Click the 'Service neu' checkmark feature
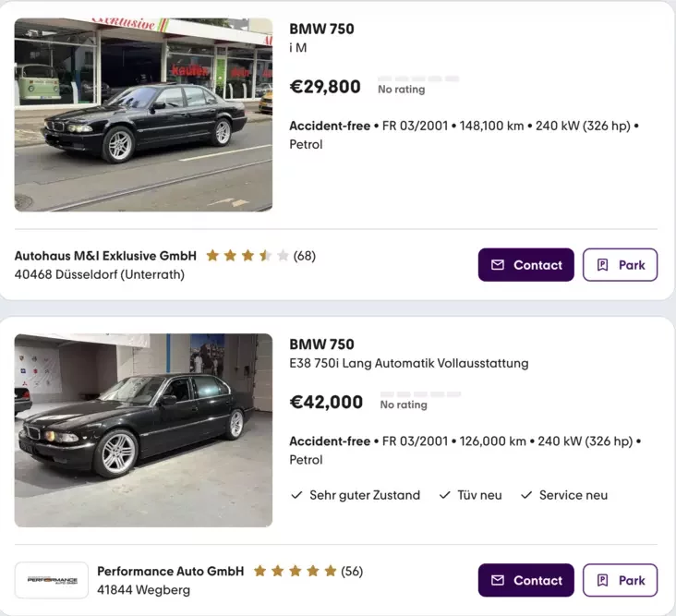The image size is (676, 616). tap(563, 495)
